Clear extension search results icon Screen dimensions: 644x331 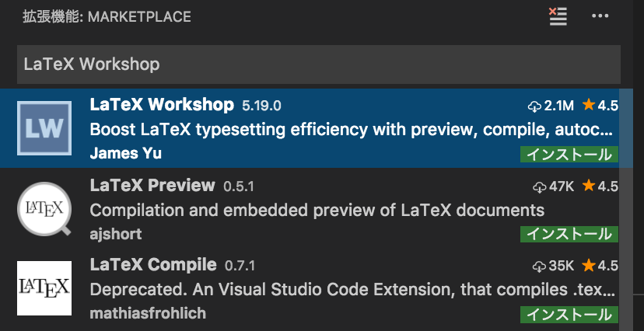558,16
